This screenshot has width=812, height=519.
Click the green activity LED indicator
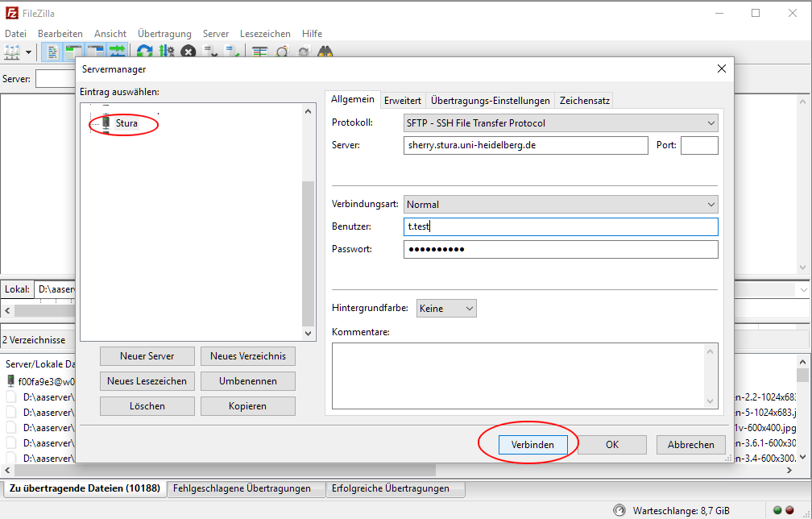(x=777, y=510)
